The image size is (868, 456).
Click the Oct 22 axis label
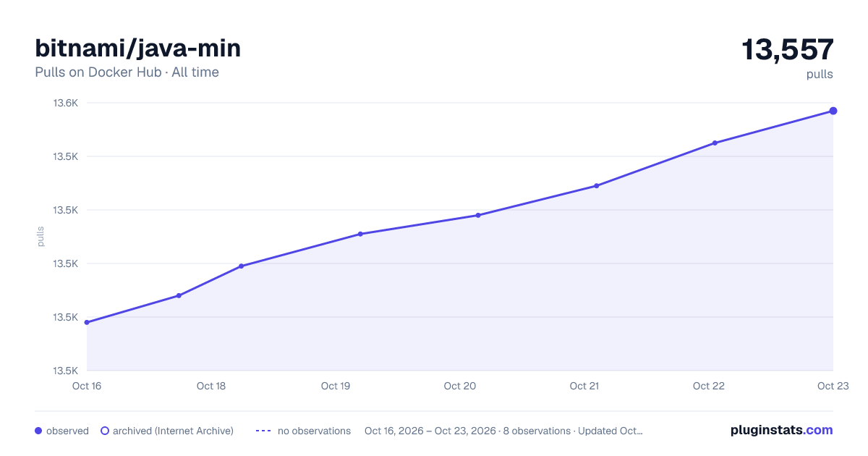709,386
